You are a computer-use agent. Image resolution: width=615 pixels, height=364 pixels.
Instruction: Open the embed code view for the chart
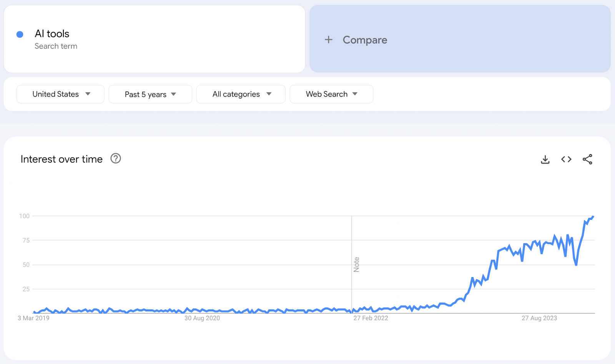[566, 159]
